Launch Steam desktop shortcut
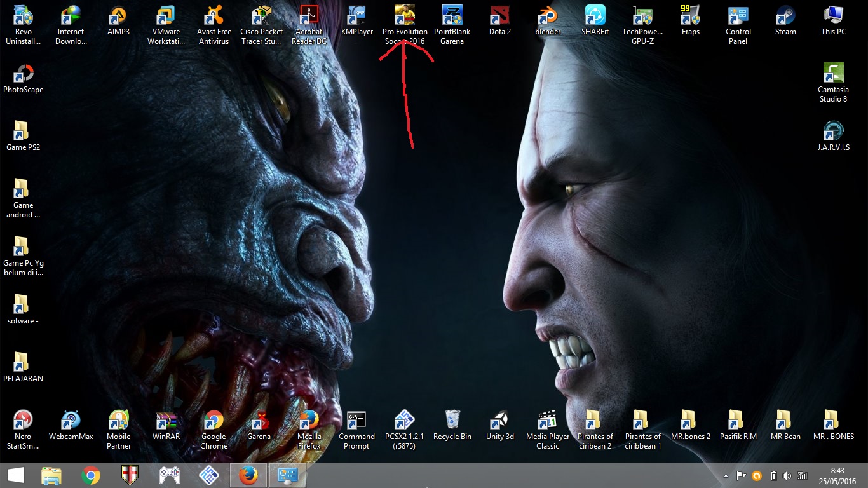 (785, 21)
